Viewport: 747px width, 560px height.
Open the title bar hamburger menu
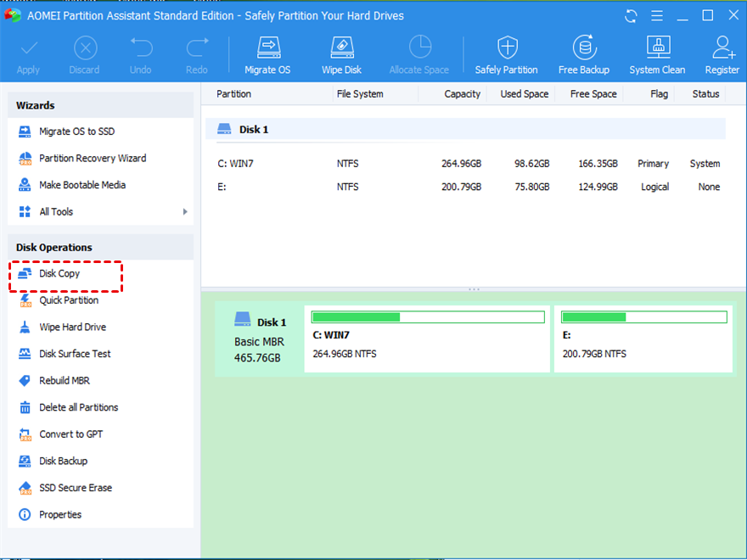pos(656,16)
